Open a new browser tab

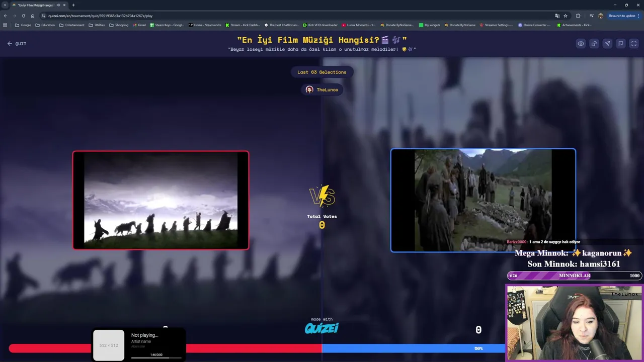click(x=73, y=5)
